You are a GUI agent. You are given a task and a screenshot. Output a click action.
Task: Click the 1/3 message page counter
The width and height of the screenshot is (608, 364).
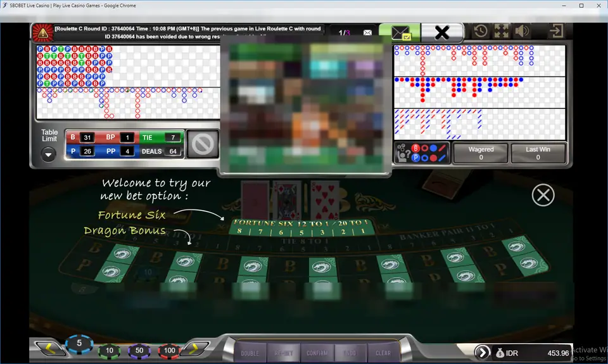344,33
